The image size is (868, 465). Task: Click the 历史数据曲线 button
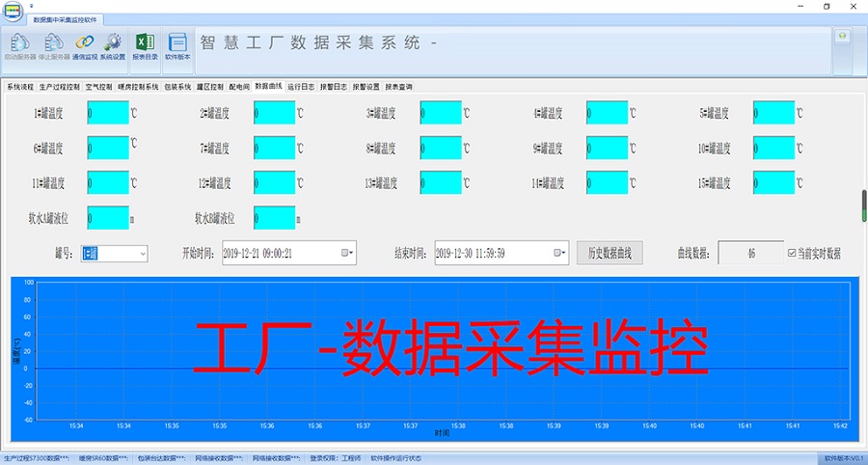pyautogui.click(x=610, y=254)
